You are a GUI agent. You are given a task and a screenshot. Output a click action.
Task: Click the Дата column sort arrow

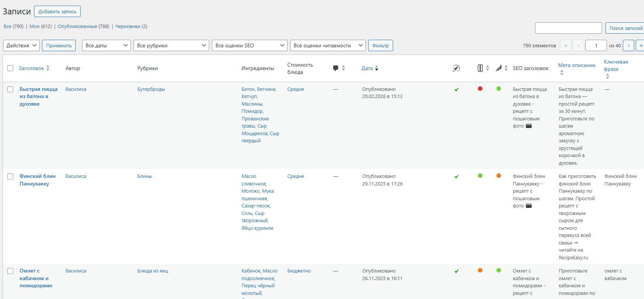[376, 68]
